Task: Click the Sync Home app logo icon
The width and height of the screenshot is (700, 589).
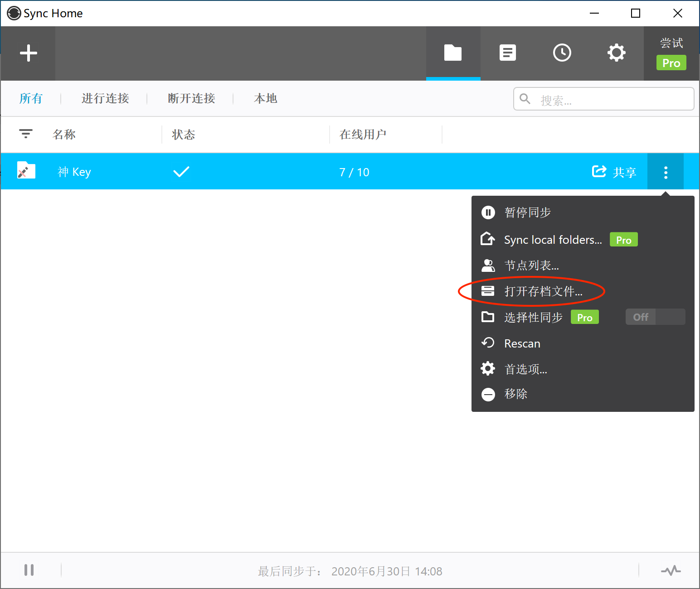Action: [x=14, y=13]
